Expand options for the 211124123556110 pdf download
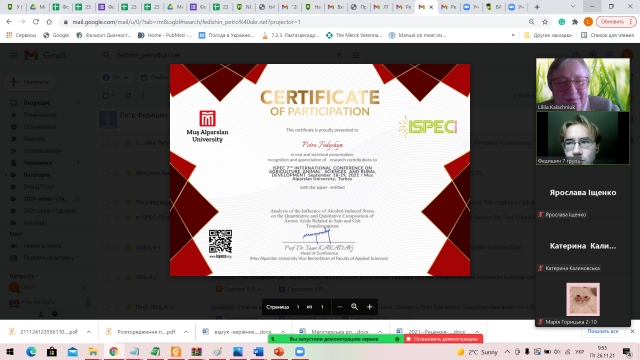This screenshot has width=640, height=360. pyautogui.click(x=89, y=332)
